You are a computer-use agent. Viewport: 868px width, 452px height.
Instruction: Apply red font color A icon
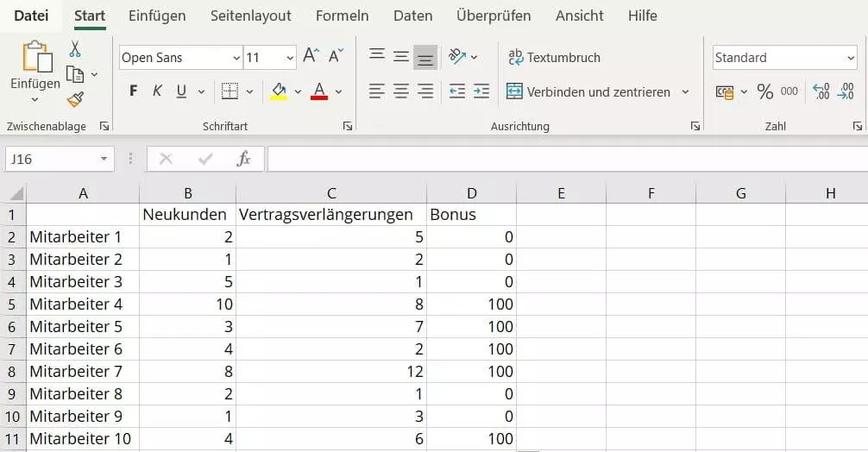coord(319,91)
